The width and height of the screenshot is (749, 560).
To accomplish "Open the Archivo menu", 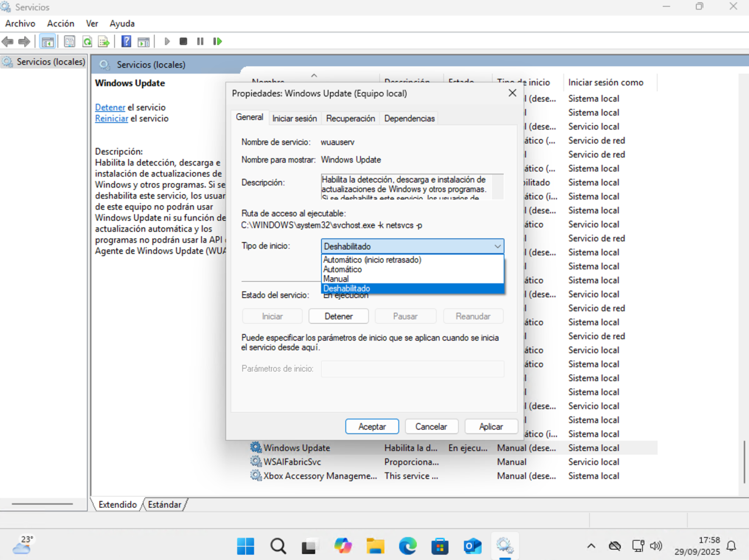I will 20,24.
